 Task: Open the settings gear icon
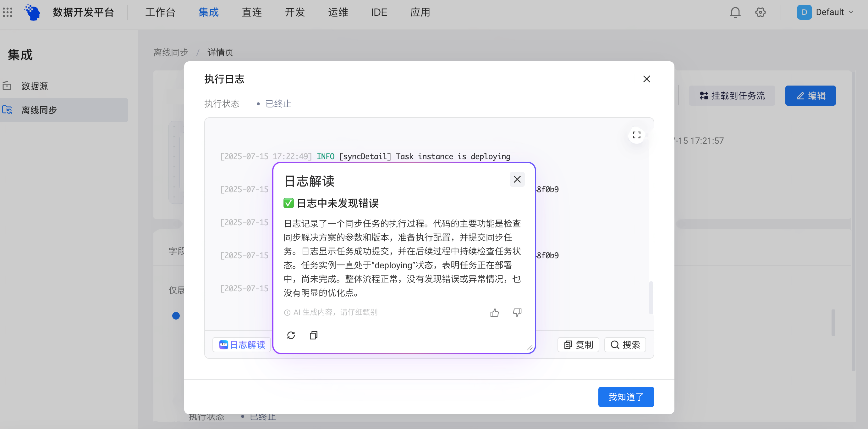pos(760,13)
